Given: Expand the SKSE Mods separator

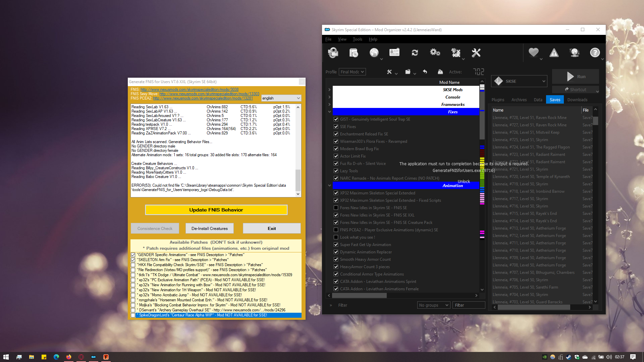Looking at the screenshot, I should click(329, 90).
